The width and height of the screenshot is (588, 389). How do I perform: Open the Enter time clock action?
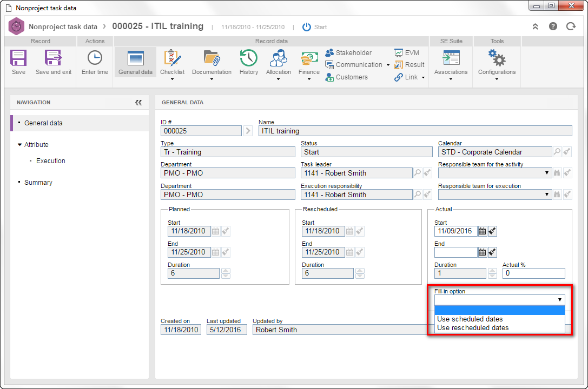coord(95,58)
